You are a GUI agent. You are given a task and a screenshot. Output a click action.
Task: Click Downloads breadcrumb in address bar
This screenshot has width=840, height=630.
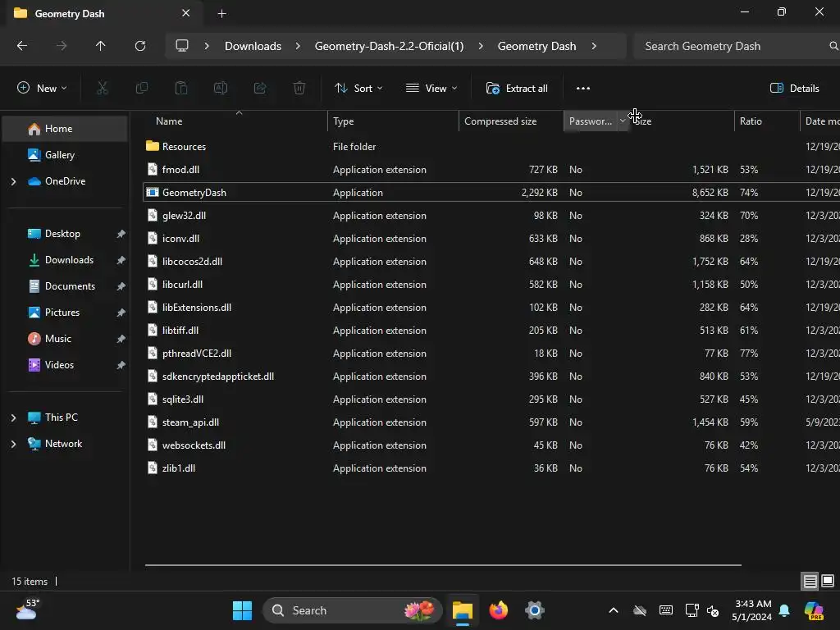(253, 46)
